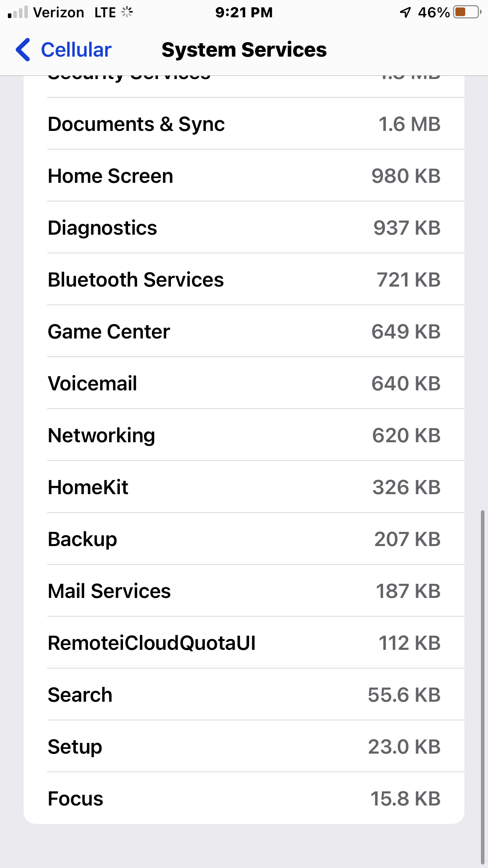
Task: Select the Game Center row
Action: [244, 332]
